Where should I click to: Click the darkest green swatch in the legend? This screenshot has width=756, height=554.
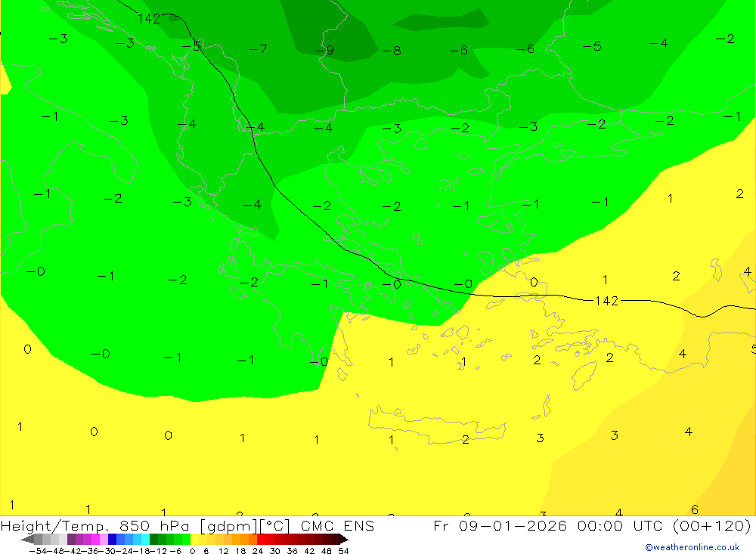[153, 540]
